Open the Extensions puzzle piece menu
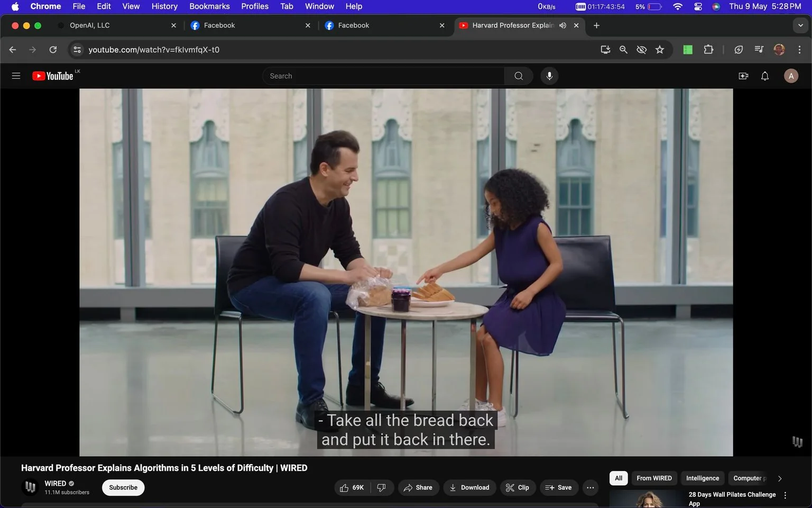 pyautogui.click(x=708, y=50)
